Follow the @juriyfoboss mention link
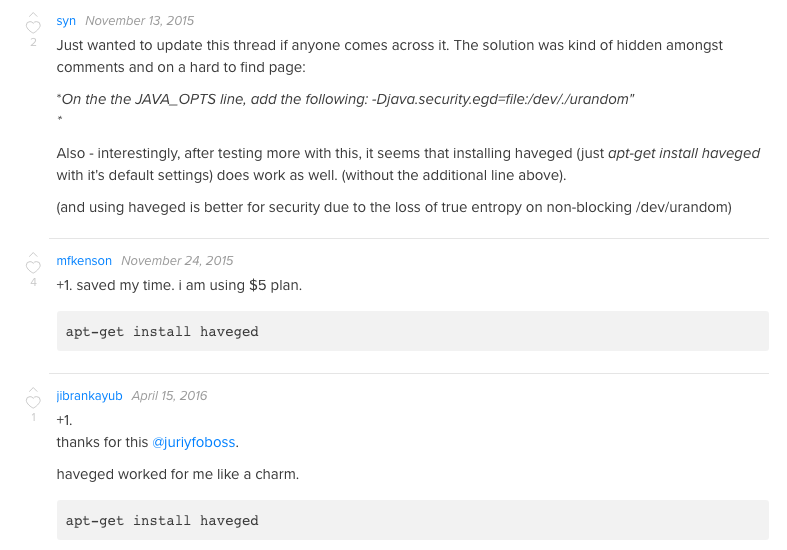Viewport: 787px width, 550px height. pyautogui.click(x=194, y=442)
